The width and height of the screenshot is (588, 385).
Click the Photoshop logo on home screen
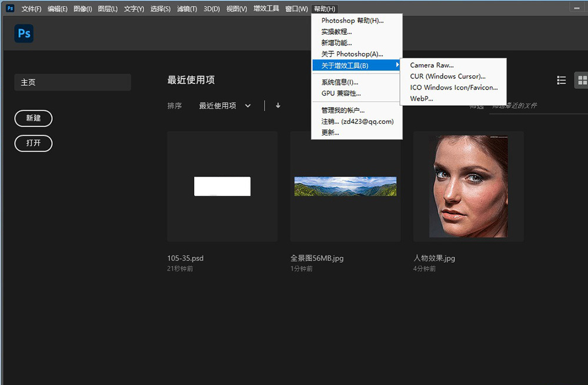pos(24,34)
